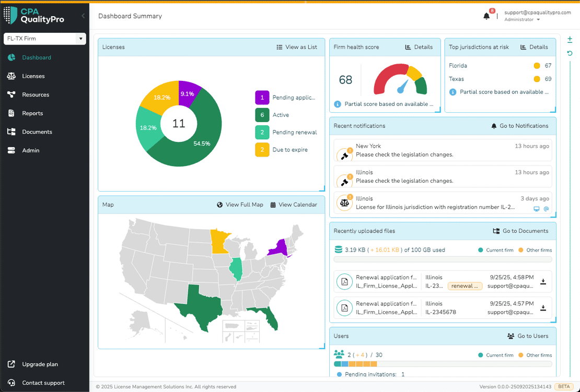Open the Licenses menu item
Screen dimensions: 580x392
click(x=33, y=76)
